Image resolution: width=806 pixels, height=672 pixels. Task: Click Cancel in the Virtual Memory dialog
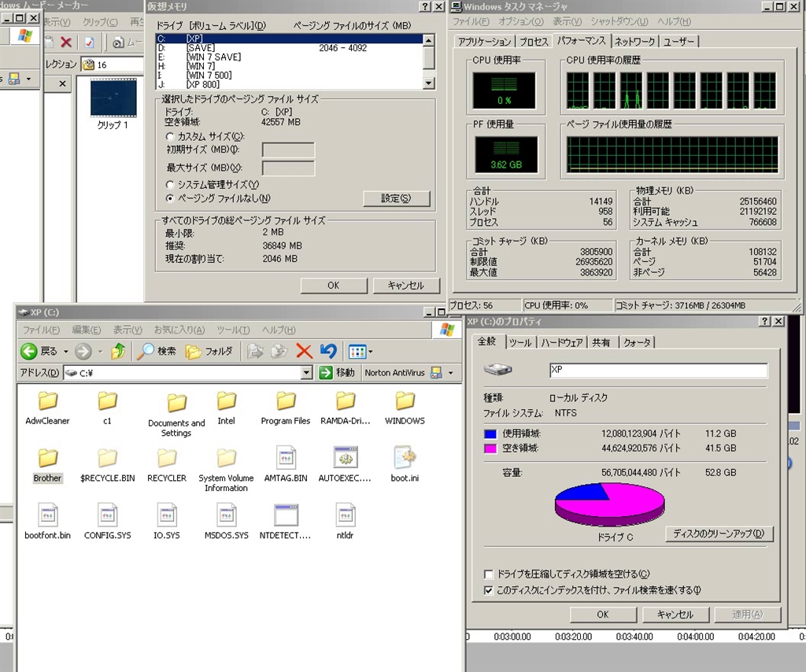(406, 285)
